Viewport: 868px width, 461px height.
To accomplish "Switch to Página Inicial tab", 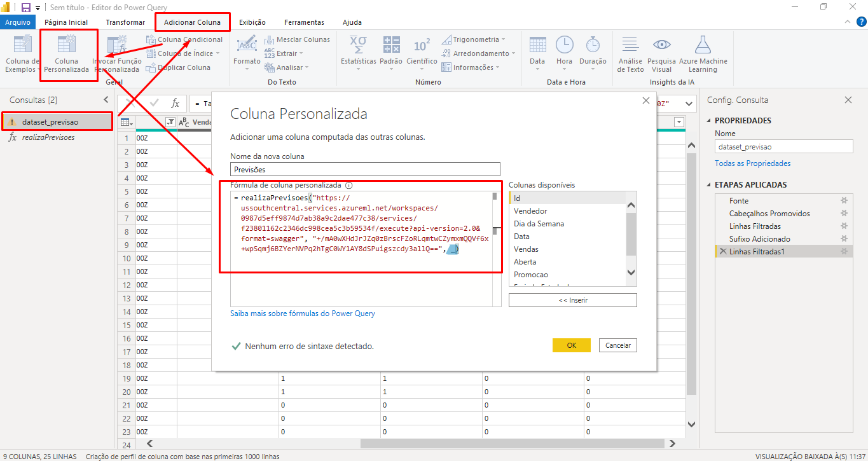I will 66,22.
